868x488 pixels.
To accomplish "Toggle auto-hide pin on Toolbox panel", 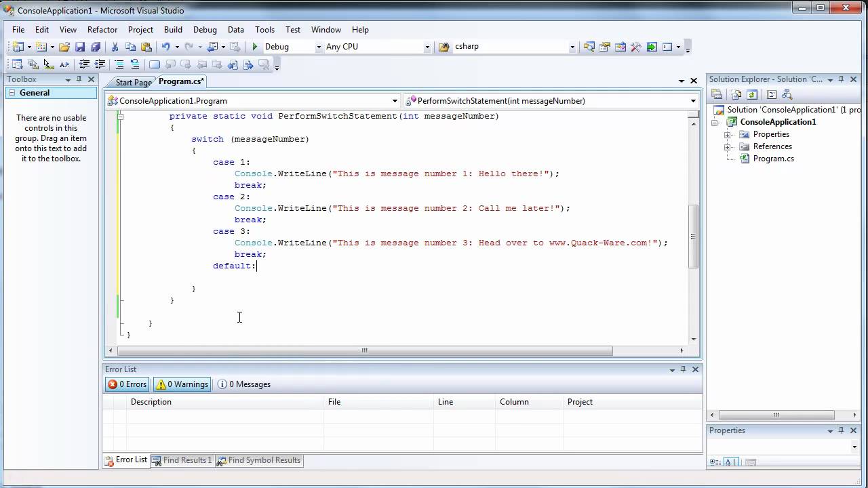I will [x=78, y=79].
